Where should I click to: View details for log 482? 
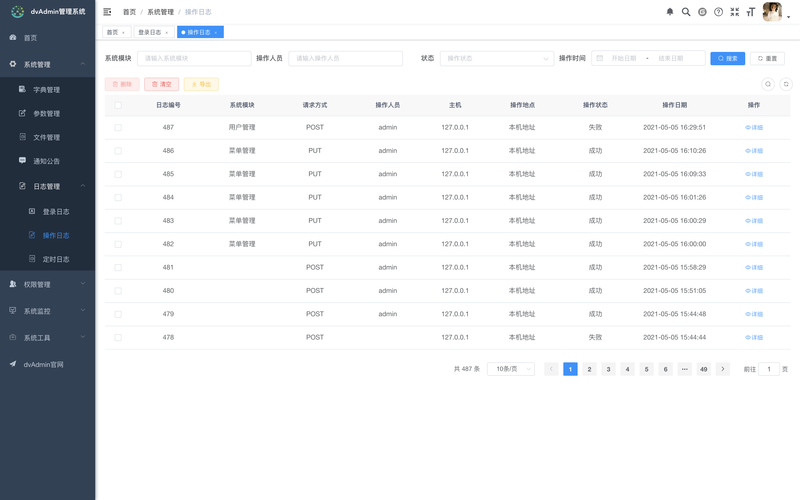point(754,244)
